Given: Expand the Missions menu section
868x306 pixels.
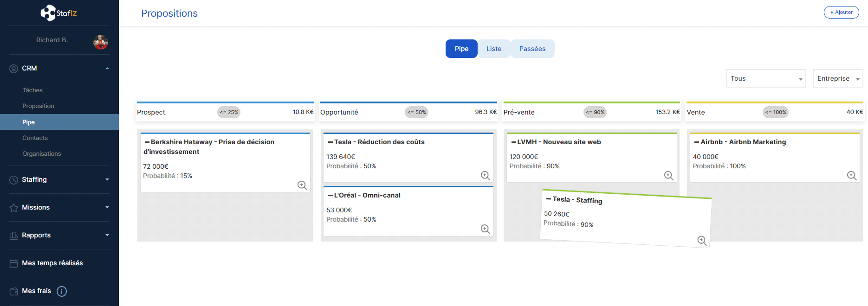Looking at the screenshot, I should coord(107,207).
